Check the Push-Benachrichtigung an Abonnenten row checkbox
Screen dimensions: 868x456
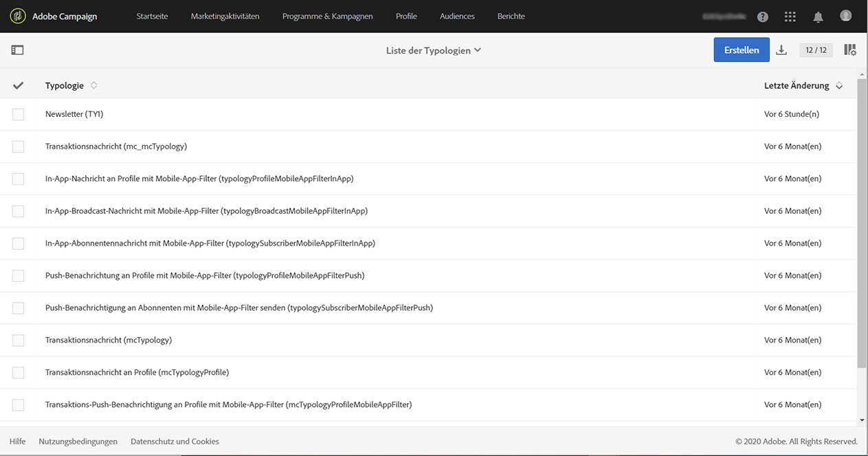(x=18, y=308)
